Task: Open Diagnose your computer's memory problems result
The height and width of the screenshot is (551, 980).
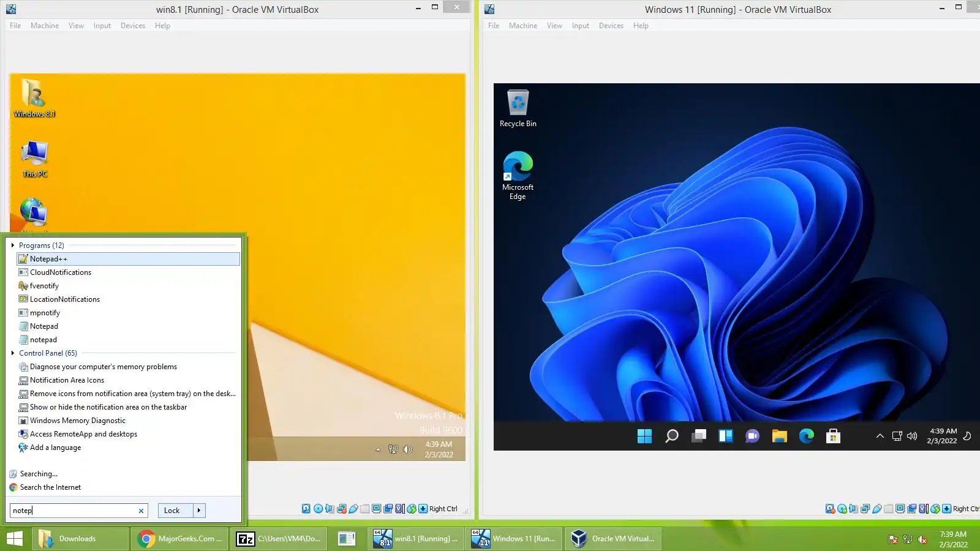Action: [x=128, y=367]
